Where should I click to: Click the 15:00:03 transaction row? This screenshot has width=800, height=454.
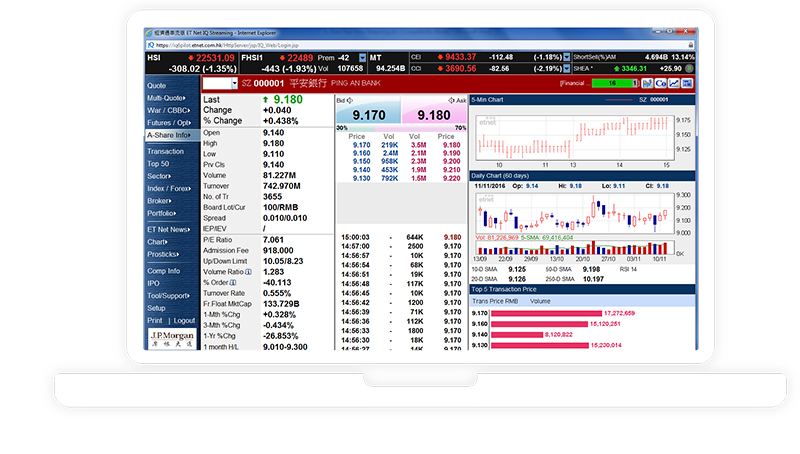(x=401, y=237)
